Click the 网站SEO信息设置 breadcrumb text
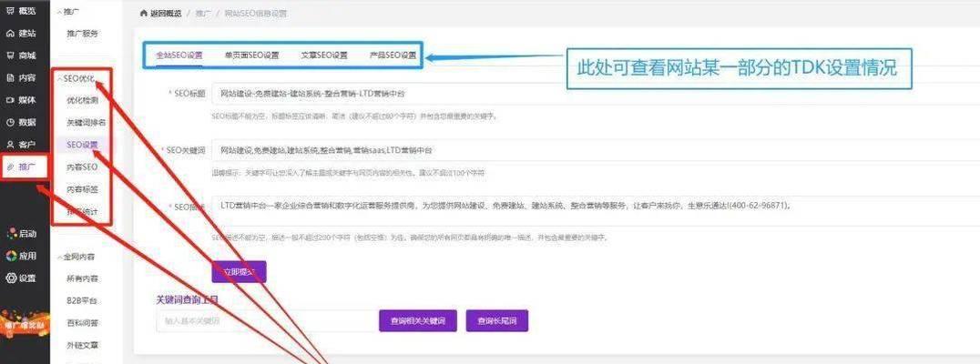 (256, 13)
